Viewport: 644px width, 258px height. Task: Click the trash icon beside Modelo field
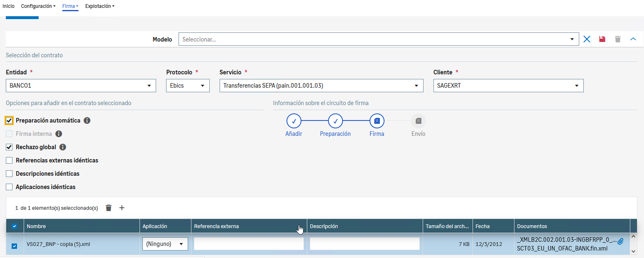click(x=618, y=39)
